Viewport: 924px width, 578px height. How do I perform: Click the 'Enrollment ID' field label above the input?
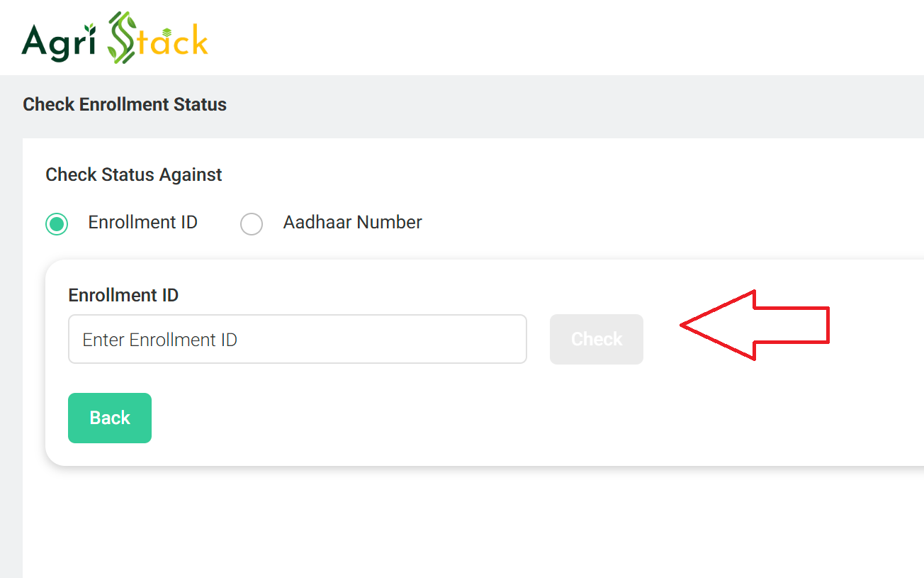click(x=123, y=295)
